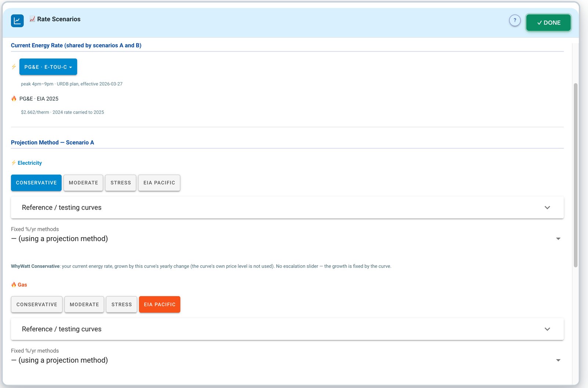Expand Gas Reference / testing curves panel
This screenshot has height=388, width=588.
[287, 329]
